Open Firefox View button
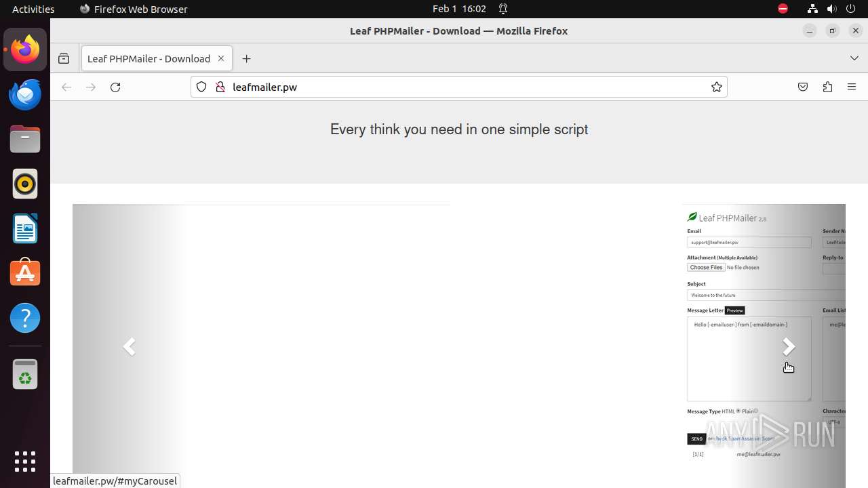 (x=64, y=59)
